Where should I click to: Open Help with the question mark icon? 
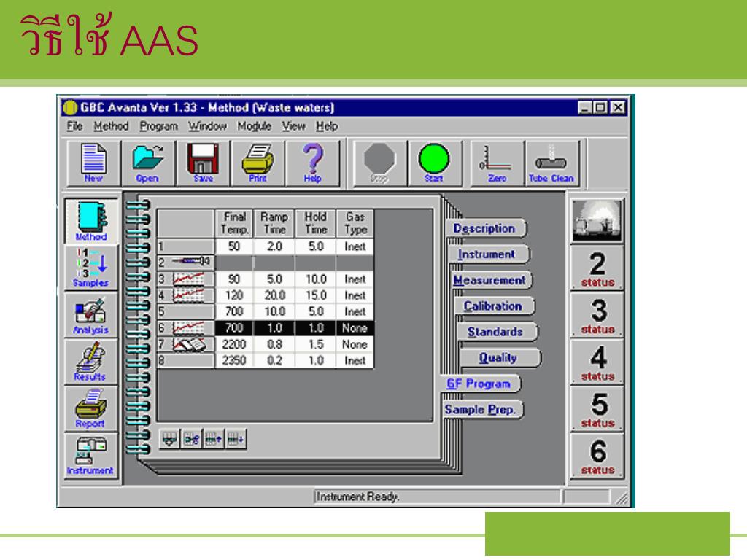coord(312,163)
